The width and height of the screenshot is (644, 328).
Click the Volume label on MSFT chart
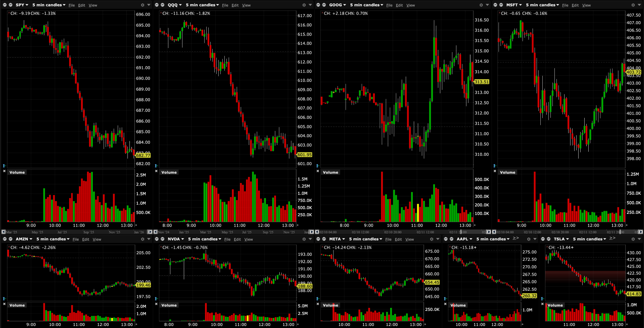tap(507, 172)
